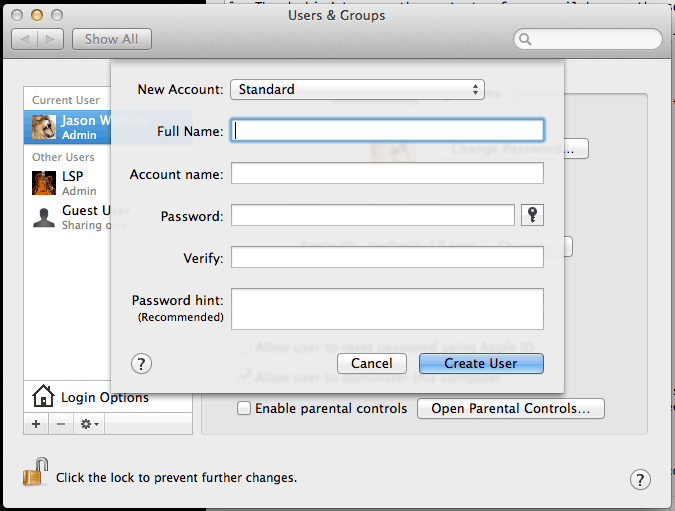This screenshot has height=511, width=675.
Task: Open help from the dialog question mark
Action: [x=141, y=364]
